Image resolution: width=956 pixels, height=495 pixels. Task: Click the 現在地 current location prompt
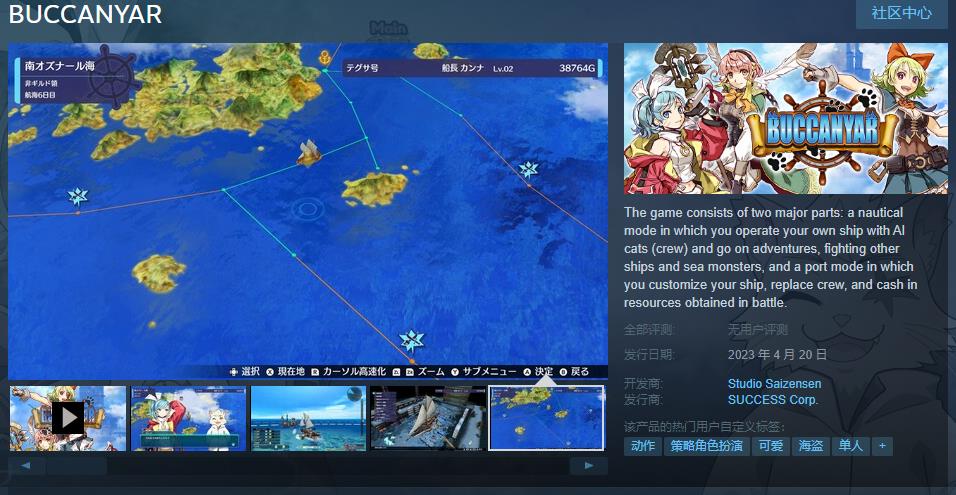(x=285, y=371)
